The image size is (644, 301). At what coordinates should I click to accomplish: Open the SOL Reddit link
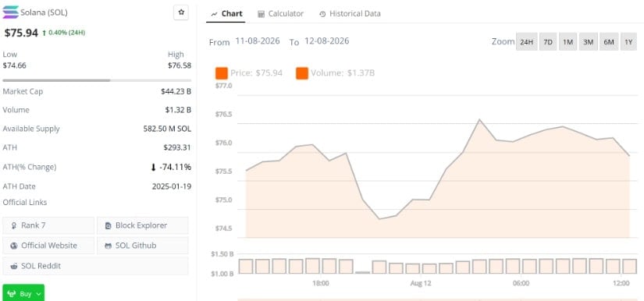click(x=95, y=266)
